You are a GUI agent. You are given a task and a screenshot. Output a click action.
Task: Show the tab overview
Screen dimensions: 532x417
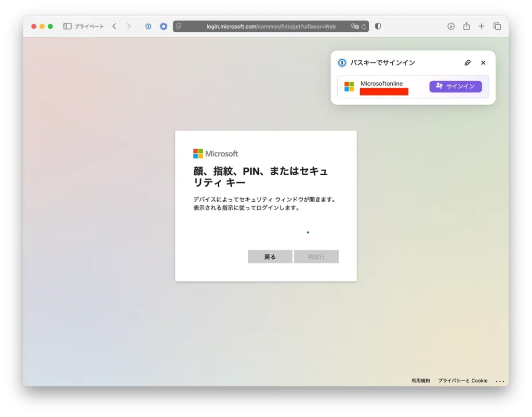(497, 26)
